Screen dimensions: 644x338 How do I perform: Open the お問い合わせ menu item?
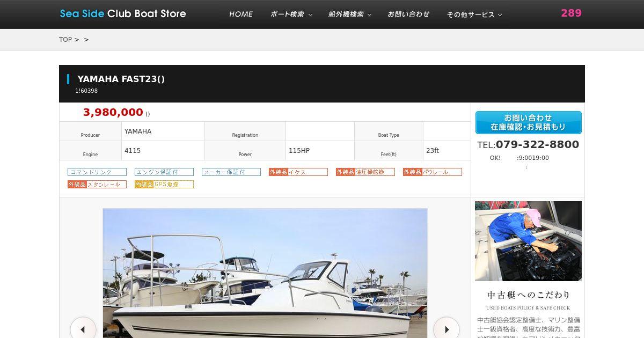[408, 14]
